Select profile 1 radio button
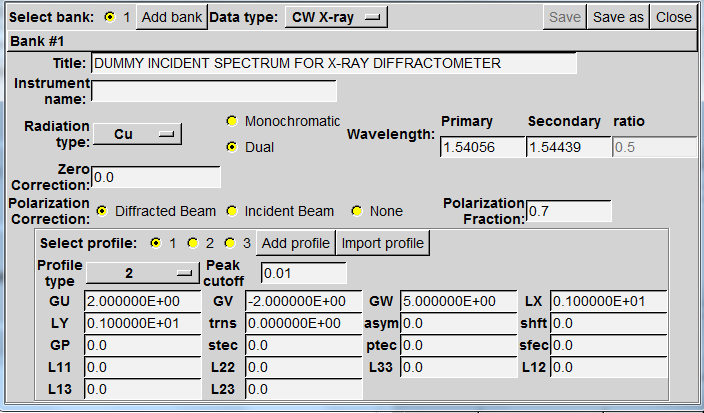 click(x=156, y=243)
